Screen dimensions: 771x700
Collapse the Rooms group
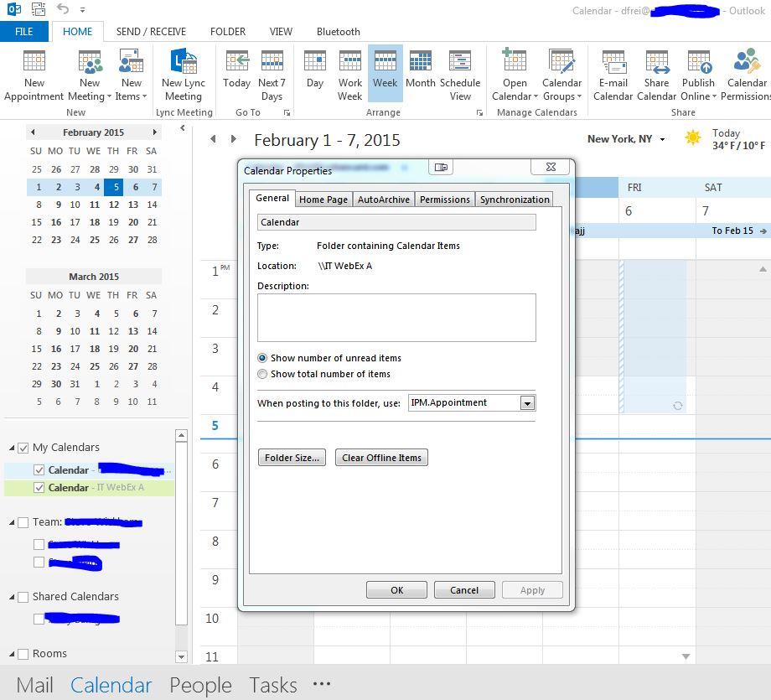(12, 654)
